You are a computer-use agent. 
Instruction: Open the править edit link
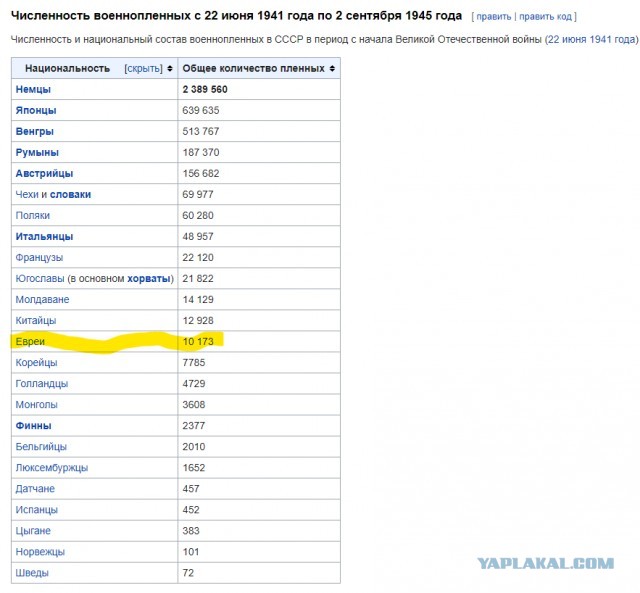pos(493,17)
